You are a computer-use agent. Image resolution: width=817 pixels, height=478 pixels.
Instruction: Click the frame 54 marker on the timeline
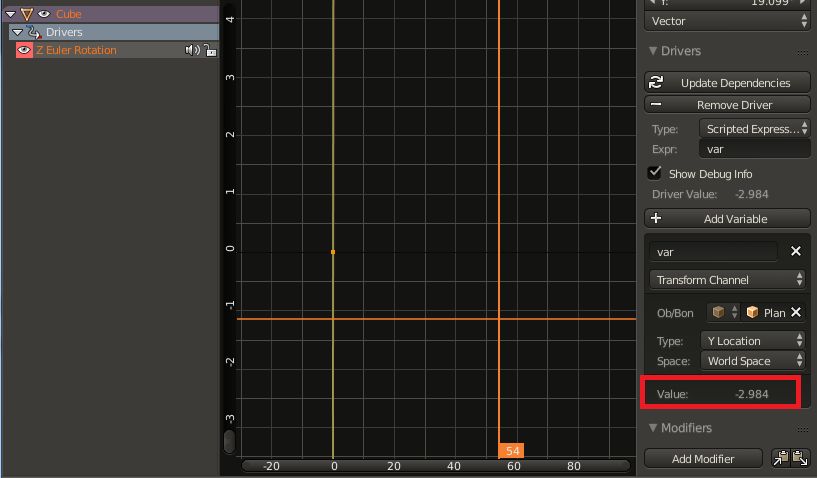[x=511, y=451]
